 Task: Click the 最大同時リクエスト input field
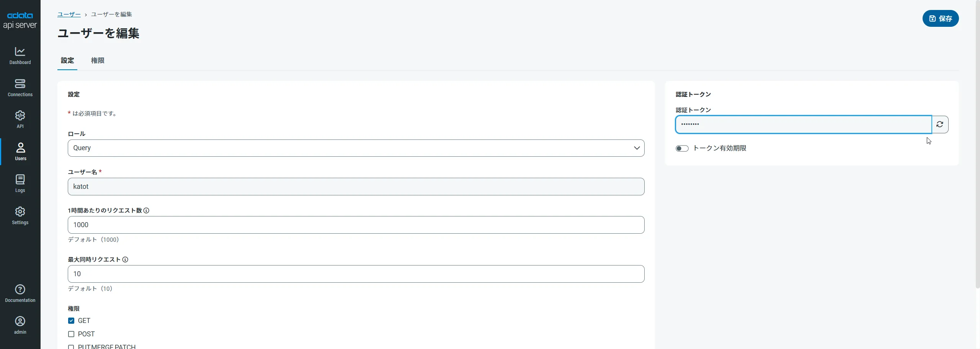pos(356,274)
